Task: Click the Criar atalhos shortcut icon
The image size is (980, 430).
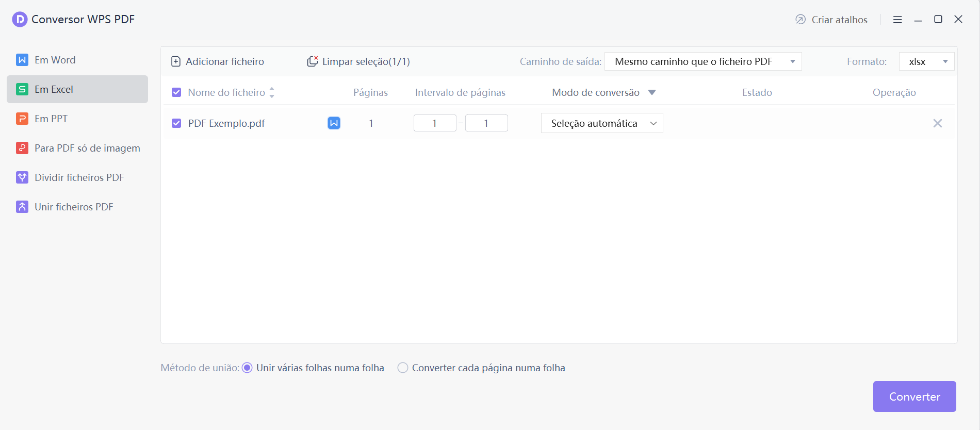Action: [801, 20]
